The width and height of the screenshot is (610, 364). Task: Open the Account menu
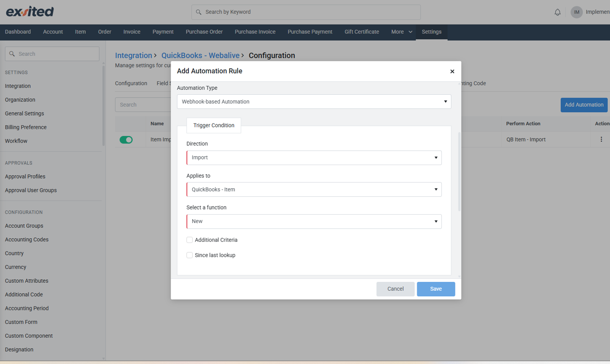click(x=53, y=32)
